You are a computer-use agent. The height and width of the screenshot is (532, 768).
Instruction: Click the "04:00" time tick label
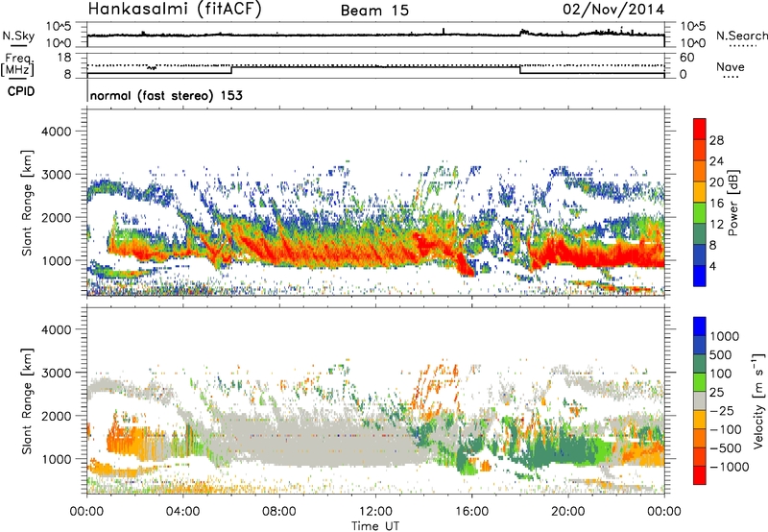pos(182,512)
